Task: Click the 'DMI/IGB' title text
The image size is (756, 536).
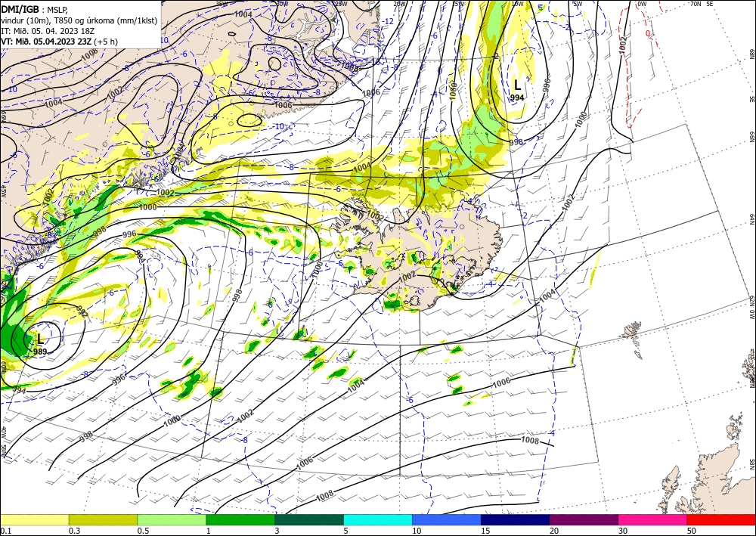Action: [20, 8]
